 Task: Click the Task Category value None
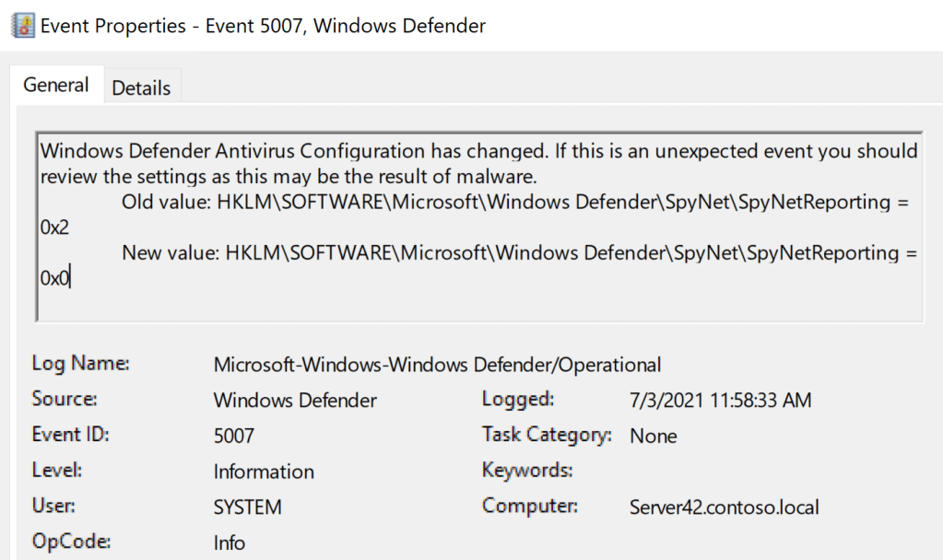coord(654,436)
